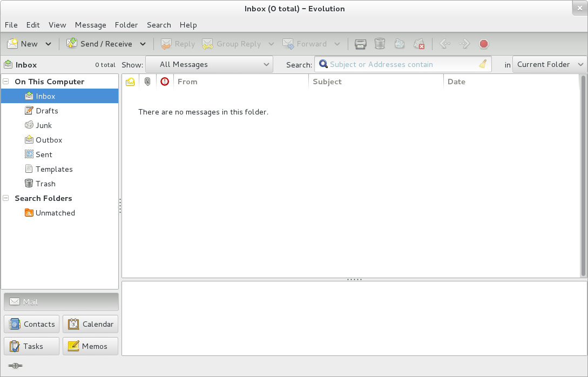Click the Send / Receive button

100,44
